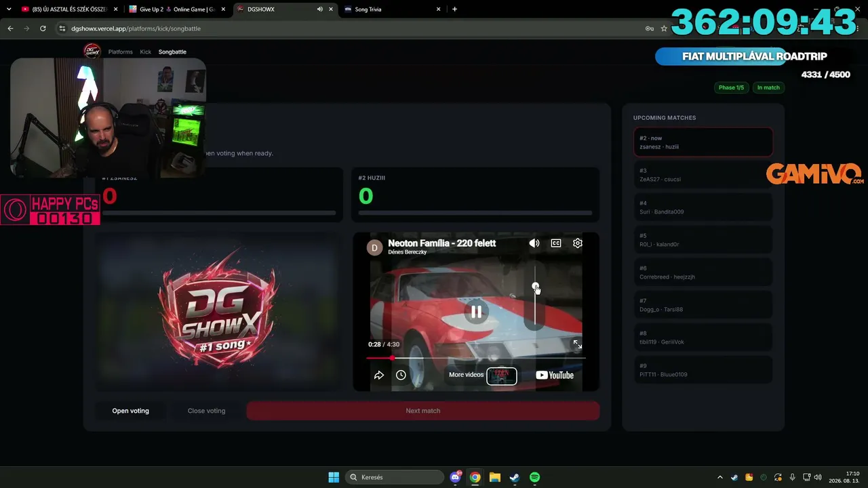The height and width of the screenshot is (488, 868).
Task: Switch to the Give Up 2 tab
Action: click(176, 9)
